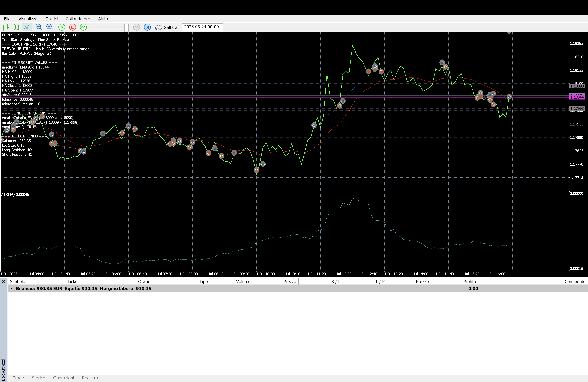Click the blue step-forward button

tap(147, 27)
